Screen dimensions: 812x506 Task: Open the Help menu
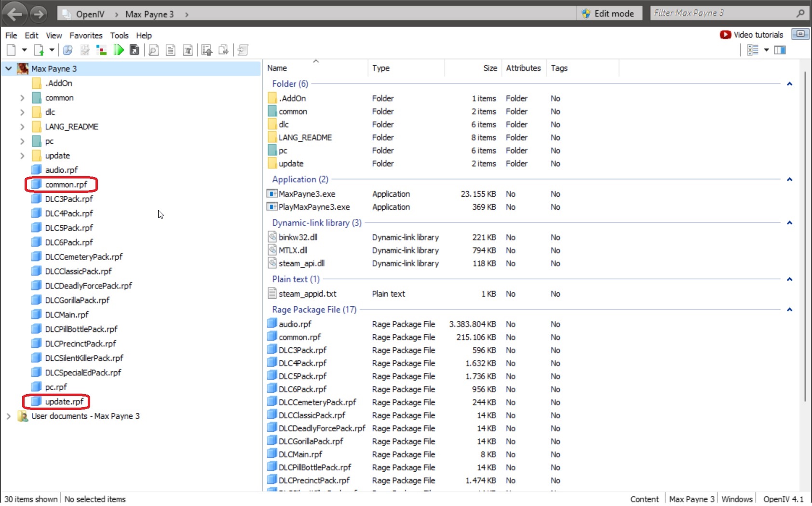[144, 35]
